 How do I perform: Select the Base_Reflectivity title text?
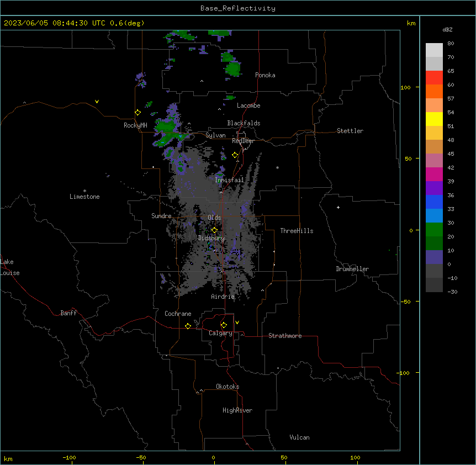238,8
